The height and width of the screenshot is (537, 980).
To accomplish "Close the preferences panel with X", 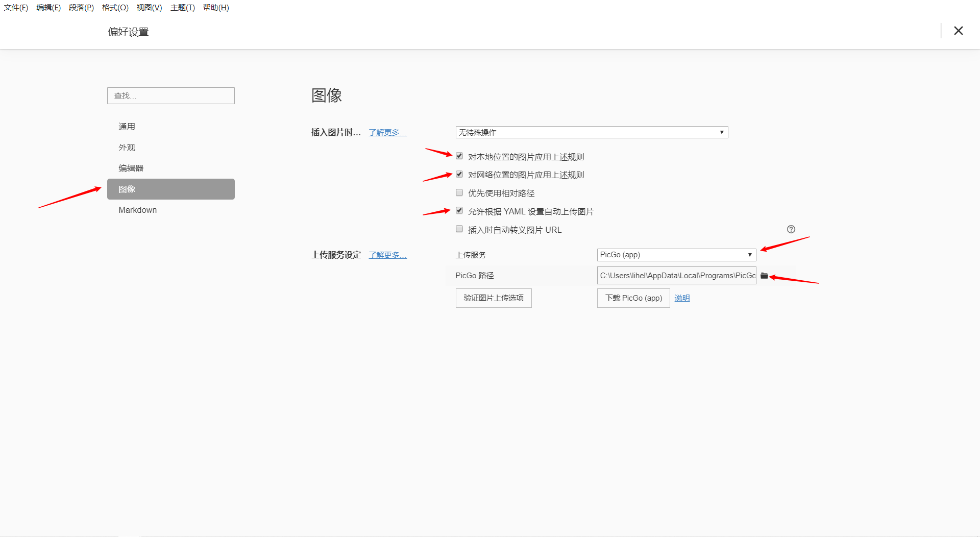I will click(959, 31).
